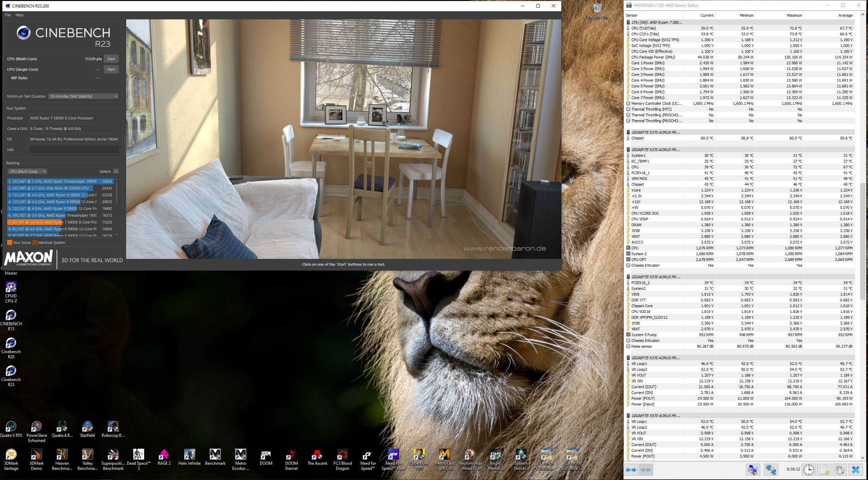The height and width of the screenshot is (480, 868).
Task: Open the Cyberpunk 2077 desktop shortcut
Action: coord(419,460)
